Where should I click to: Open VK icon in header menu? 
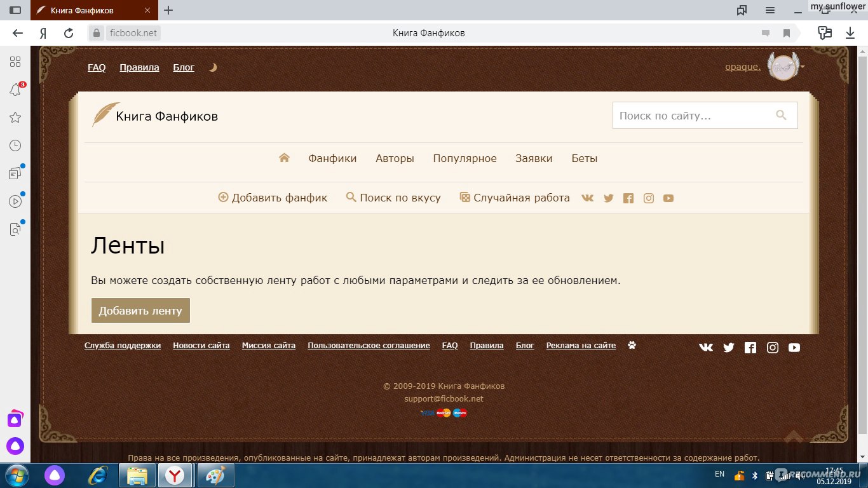click(587, 198)
